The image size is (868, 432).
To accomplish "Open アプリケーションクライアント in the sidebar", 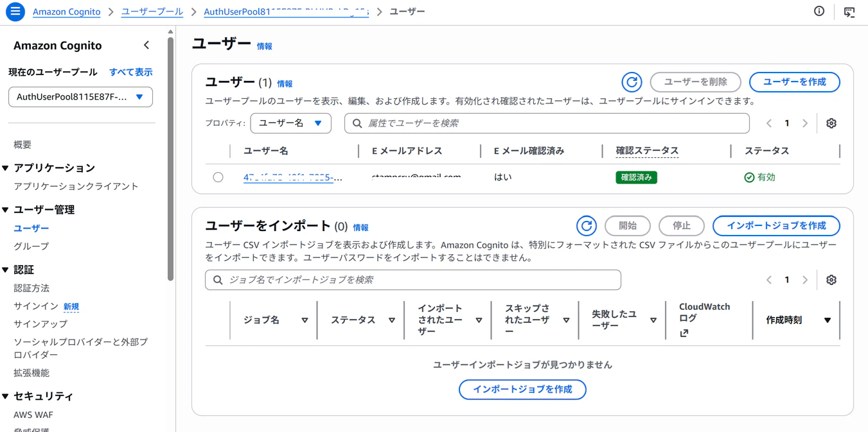I will click(76, 186).
